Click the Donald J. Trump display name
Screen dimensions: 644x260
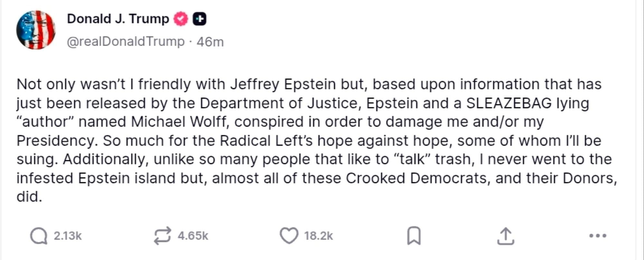point(117,19)
